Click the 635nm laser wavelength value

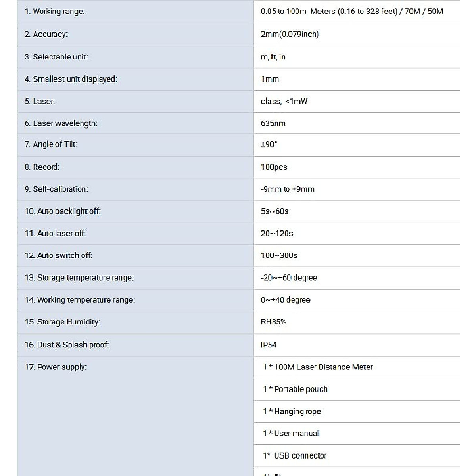273,123
